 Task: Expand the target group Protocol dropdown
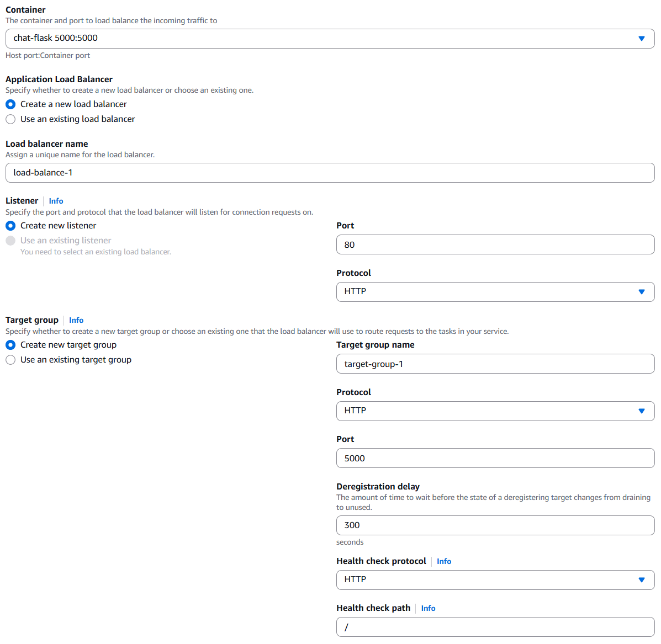click(495, 411)
